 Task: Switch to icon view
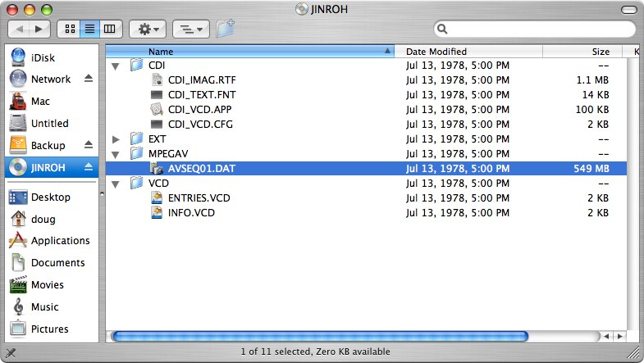(70, 29)
